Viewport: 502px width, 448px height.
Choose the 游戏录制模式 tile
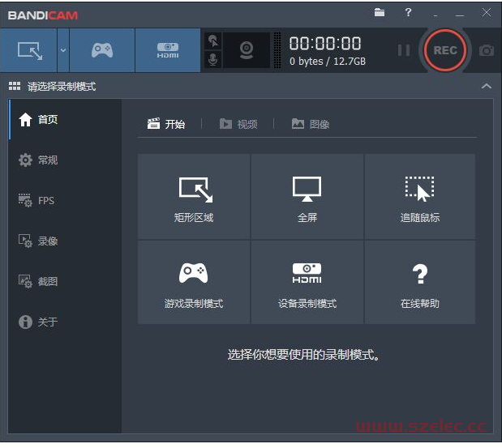pos(194,282)
